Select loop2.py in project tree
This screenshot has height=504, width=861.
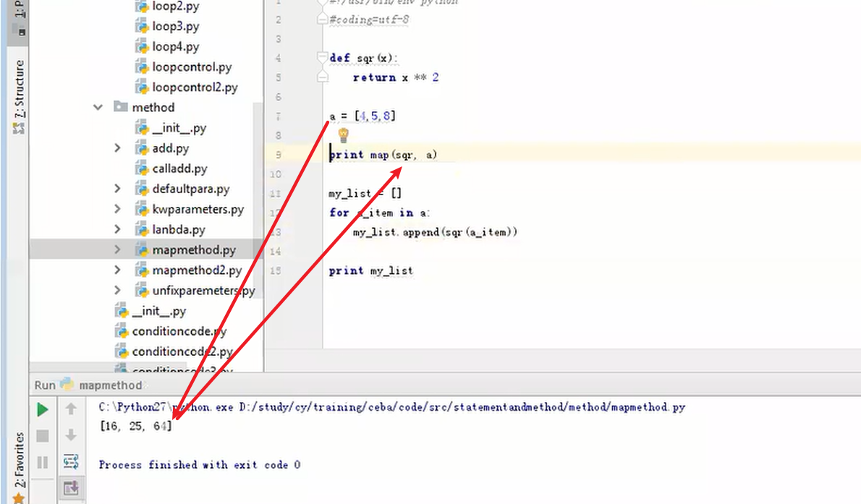pos(176,6)
